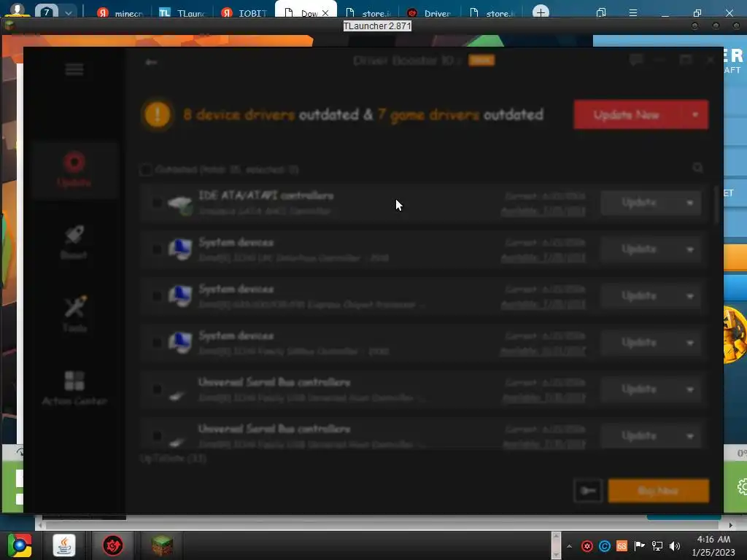Open the browser tab list chevron
Viewport: 747px width, 560px height.
tap(68, 12)
